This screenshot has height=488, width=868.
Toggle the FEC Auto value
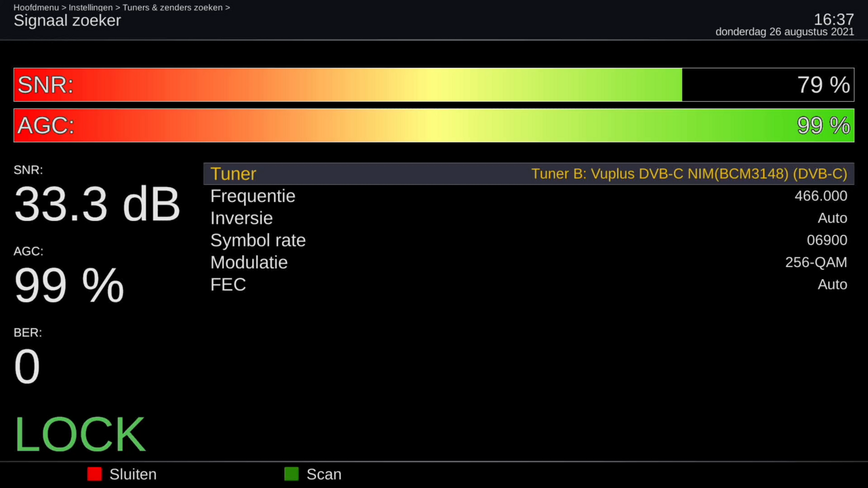832,285
